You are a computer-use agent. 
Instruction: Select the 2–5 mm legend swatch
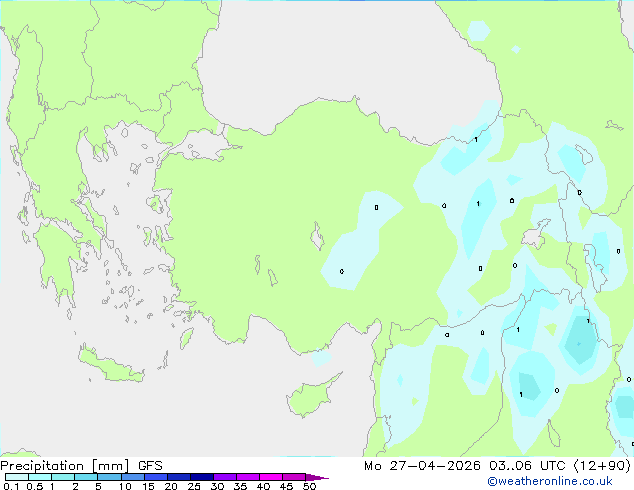point(86,477)
